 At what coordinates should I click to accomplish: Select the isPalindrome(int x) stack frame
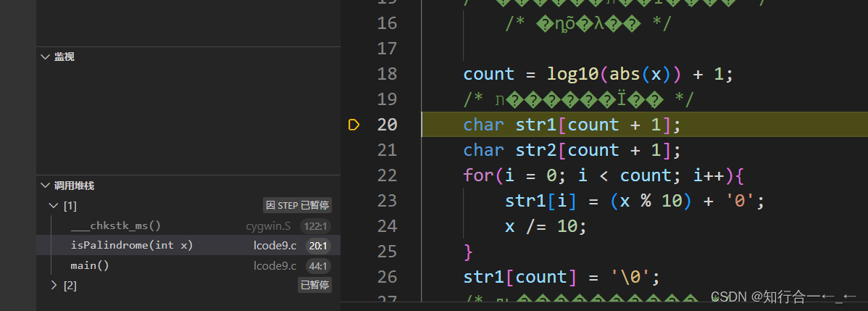coord(188,245)
